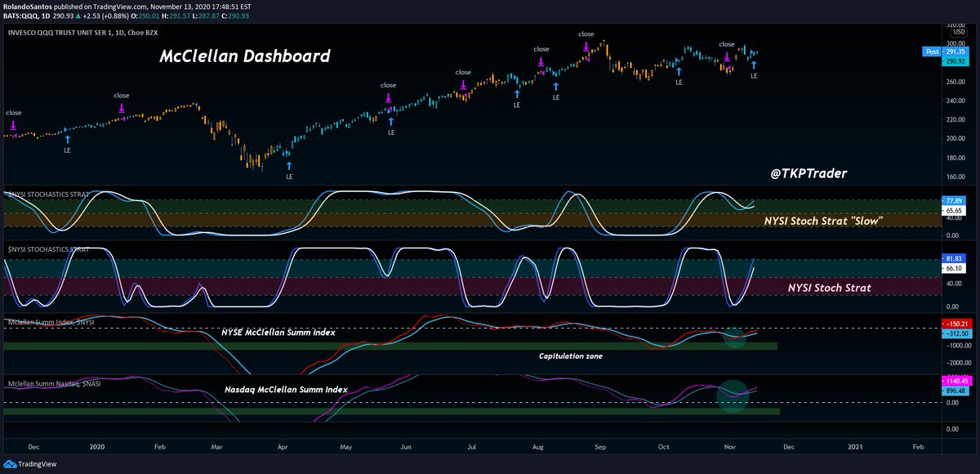Click the close marker in mid-January 2020
This screenshot has width=980, height=474.
point(122,108)
